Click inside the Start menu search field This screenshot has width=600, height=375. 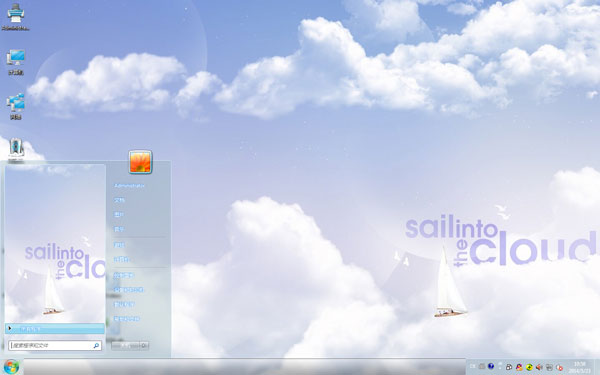click(x=51, y=346)
